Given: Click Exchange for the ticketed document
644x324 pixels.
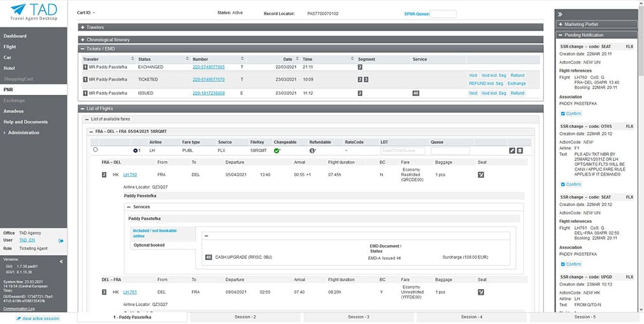Looking at the screenshot, I should 517,83.
